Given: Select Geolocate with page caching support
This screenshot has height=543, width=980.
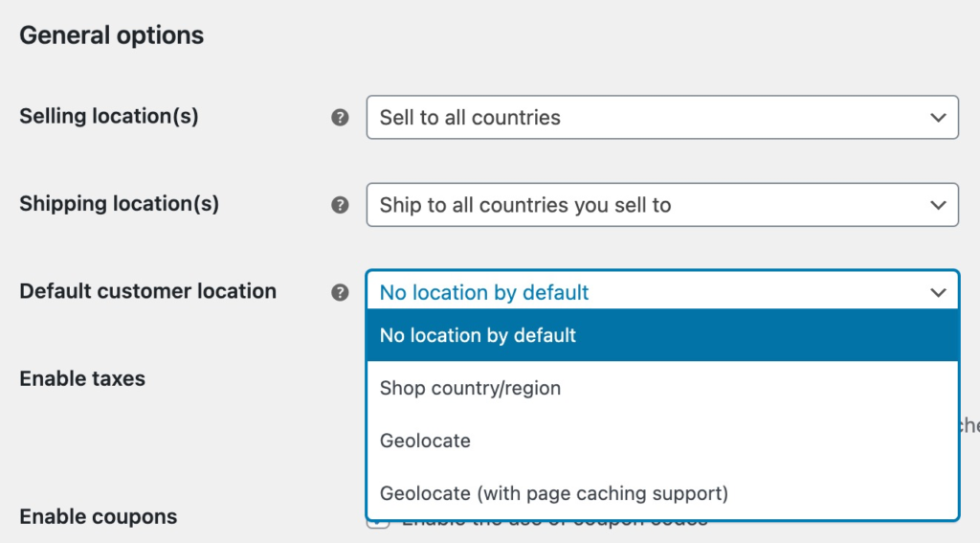Looking at the screenshot, I should click(662, 493).
